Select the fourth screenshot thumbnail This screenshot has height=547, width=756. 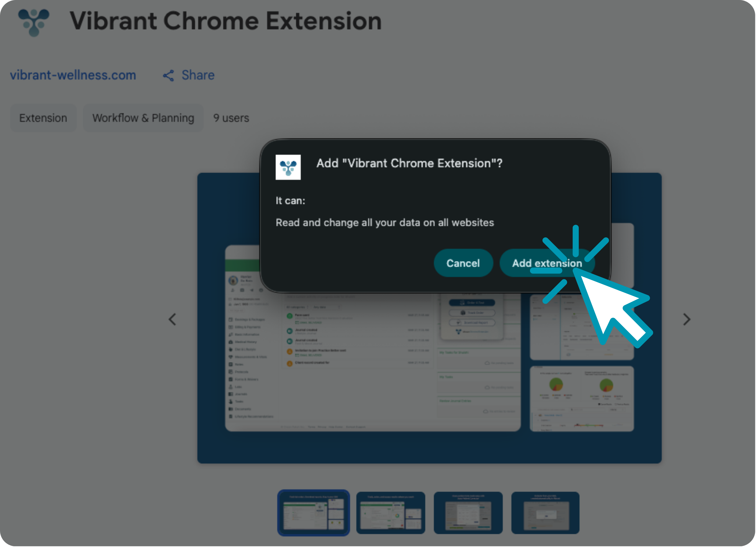coord(545,513)
